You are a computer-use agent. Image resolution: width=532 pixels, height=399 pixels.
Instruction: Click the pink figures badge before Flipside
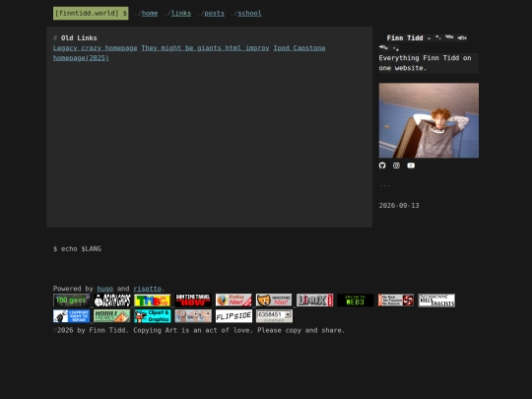point(193,316)
